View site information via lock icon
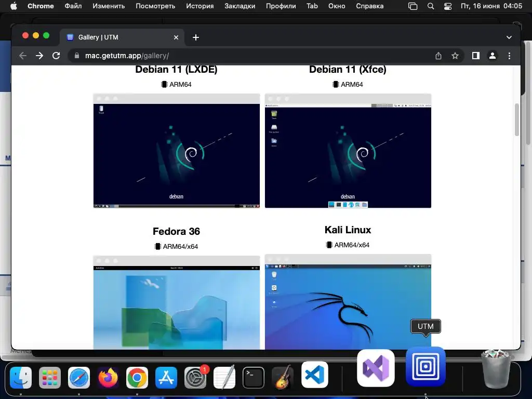This screenshot has width=532, height=399. click(77, 56)
